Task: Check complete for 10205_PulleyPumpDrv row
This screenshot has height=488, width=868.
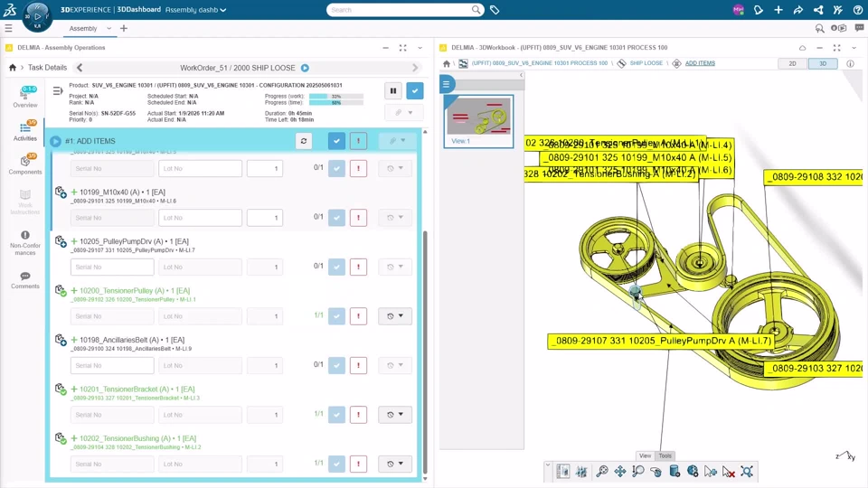Action: click(x=336, y=267)
